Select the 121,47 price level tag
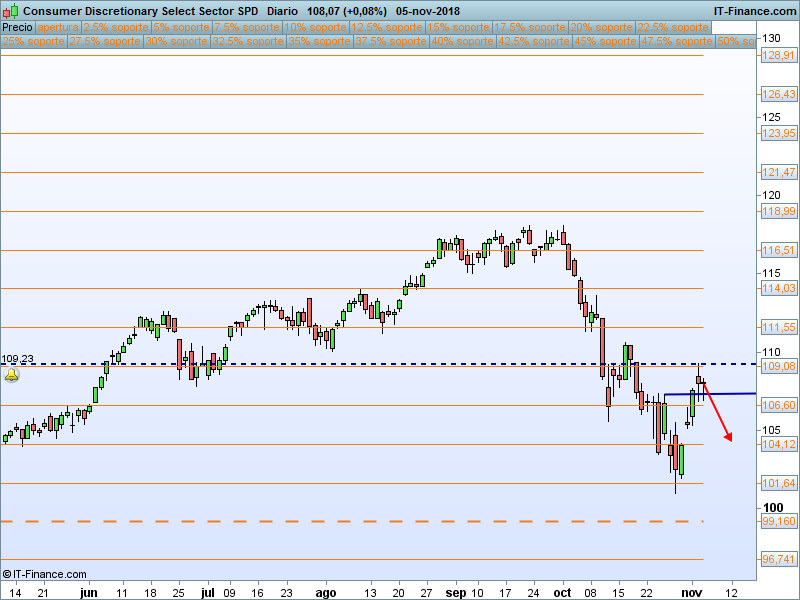800x600 pixels. point(779,172)
